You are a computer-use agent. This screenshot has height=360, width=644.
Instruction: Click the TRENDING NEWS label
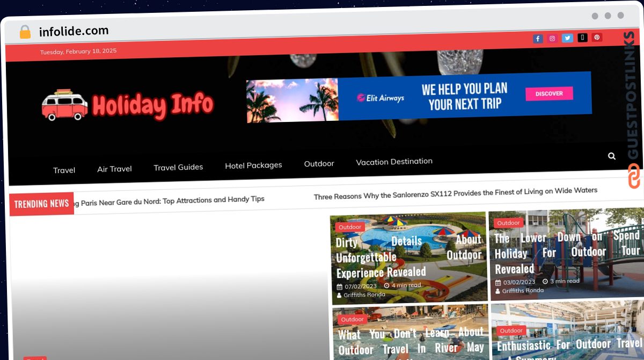pos(42,204)
